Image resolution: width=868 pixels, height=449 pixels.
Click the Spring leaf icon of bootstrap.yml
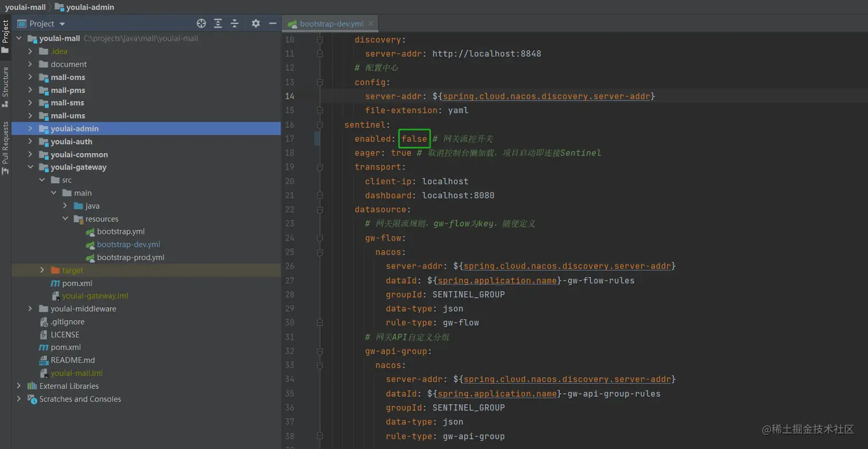click(90, 231)
